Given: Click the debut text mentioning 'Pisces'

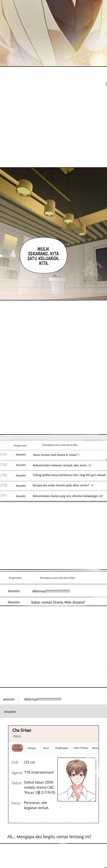Looking at the screenshot, I should [40, 787].
